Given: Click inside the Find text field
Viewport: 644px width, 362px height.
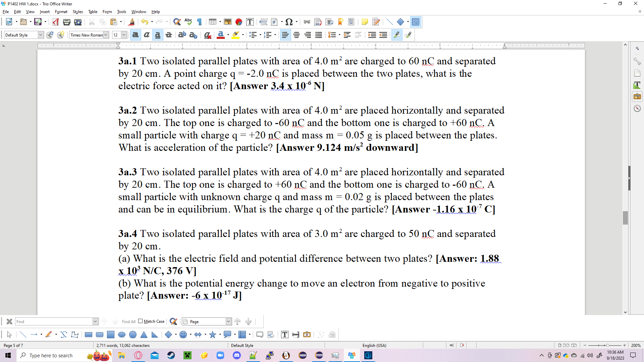Looking at the screenshot, I should point(54,321).
